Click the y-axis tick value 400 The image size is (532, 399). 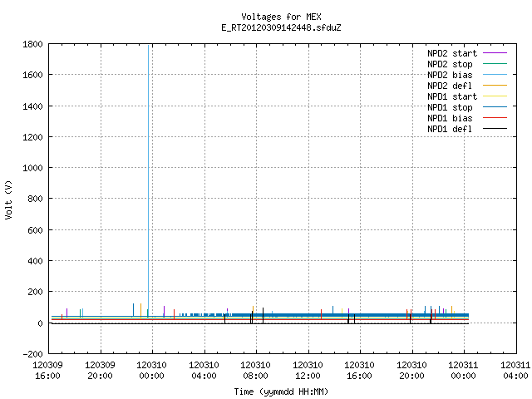35,261
